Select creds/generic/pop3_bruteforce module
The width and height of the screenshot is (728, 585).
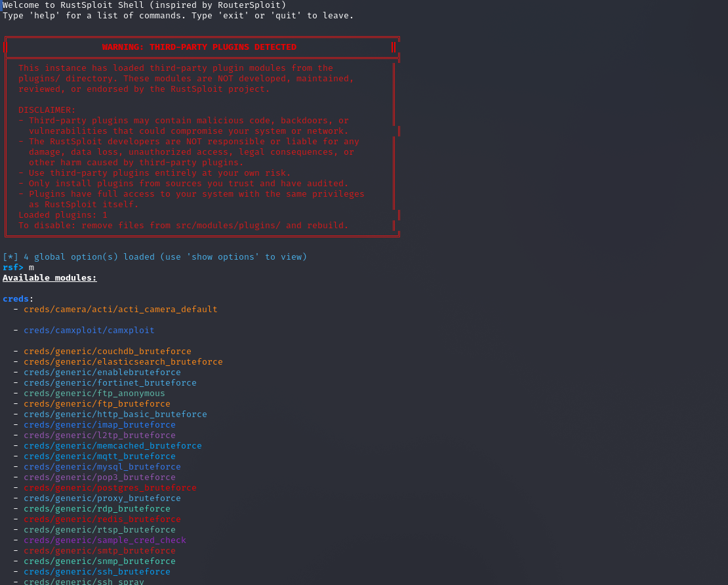100,477
